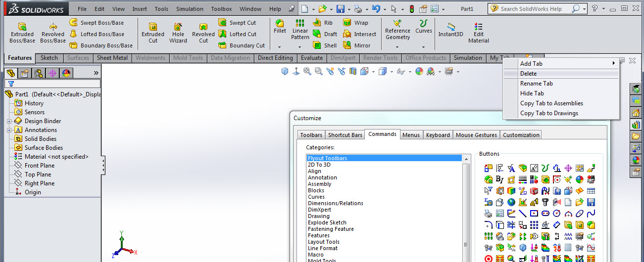
Task: Select the Revolved Boss/Base tool
Action: (53, 33)
